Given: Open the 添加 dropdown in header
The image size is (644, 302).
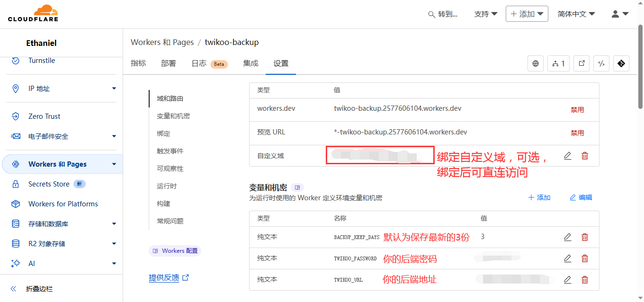Looking at the screenshot, I should click(527, 14).
